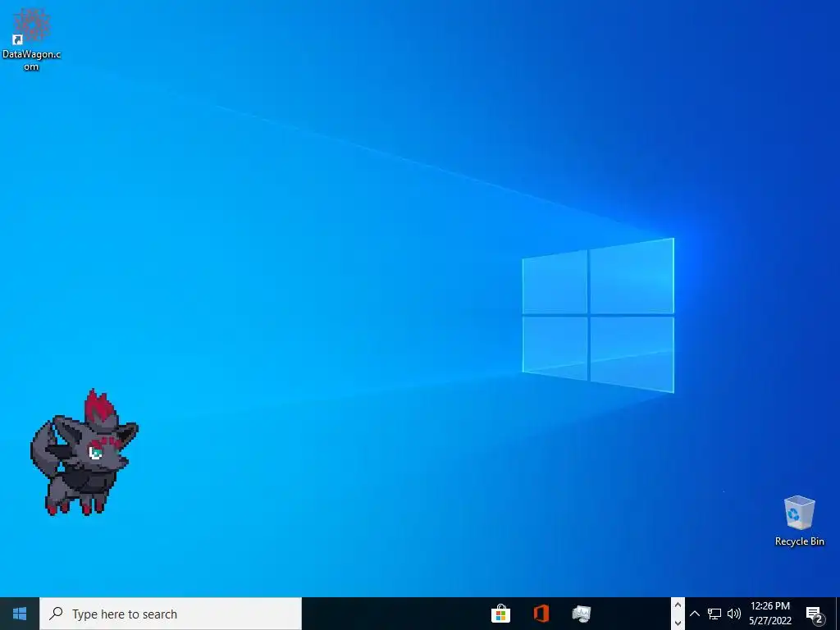Open the network status tray icon
The width and height of the screenshot is (840, 630).
click(714, 614)
